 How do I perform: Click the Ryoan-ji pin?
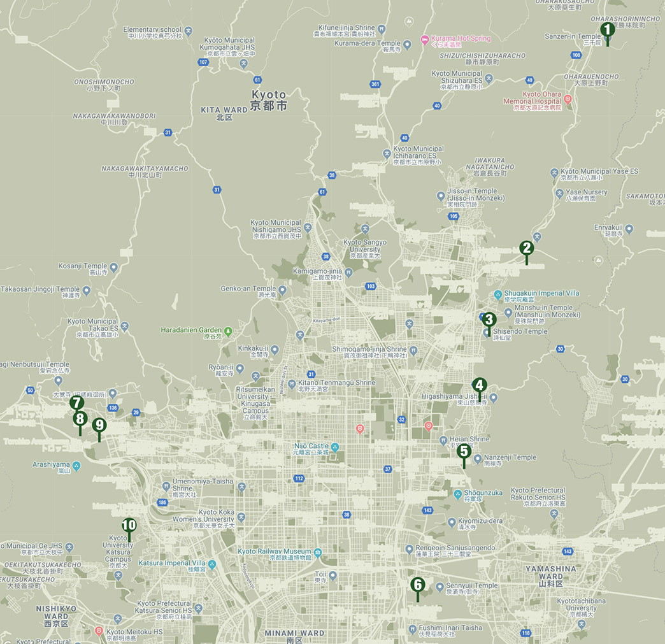point(240,368)
